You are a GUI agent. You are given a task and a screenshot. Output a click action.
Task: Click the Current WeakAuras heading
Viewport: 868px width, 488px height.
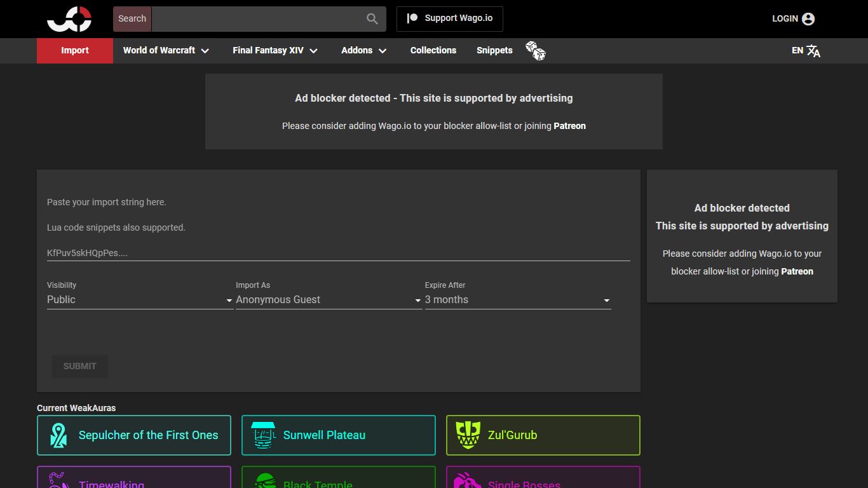pyautogui.click(x=76, y=408)
